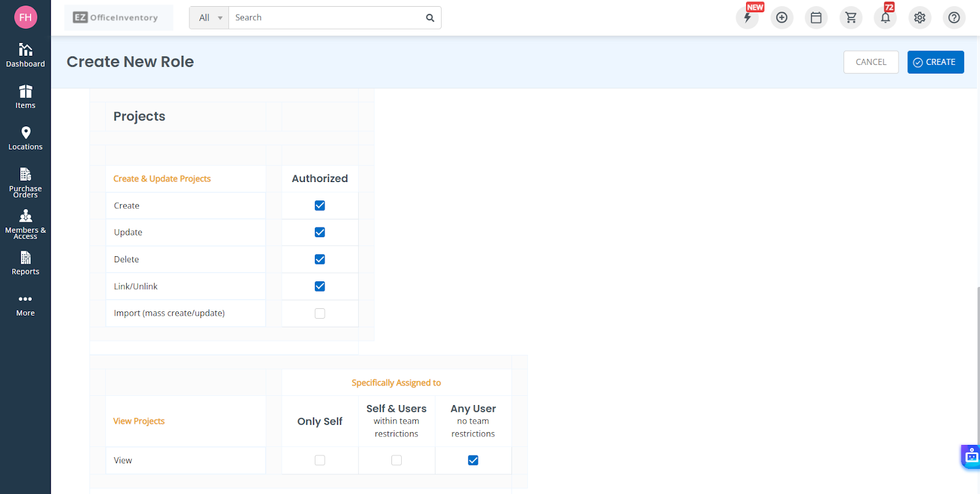980x494 pixels.
Task: Open the help question mark icon
Action: [954, 18]
